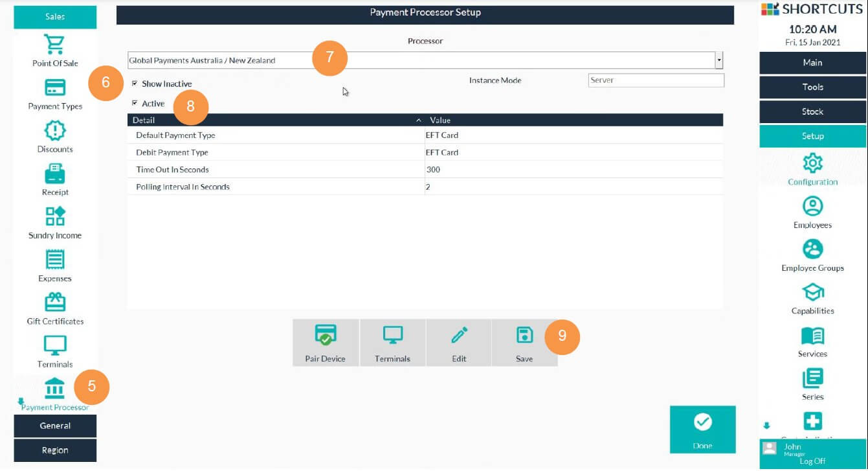Image resolution: width=868 pixels, height=471 pixels.
Task: Click down arrow below Series in right panel
Action: tap(767, 426)
